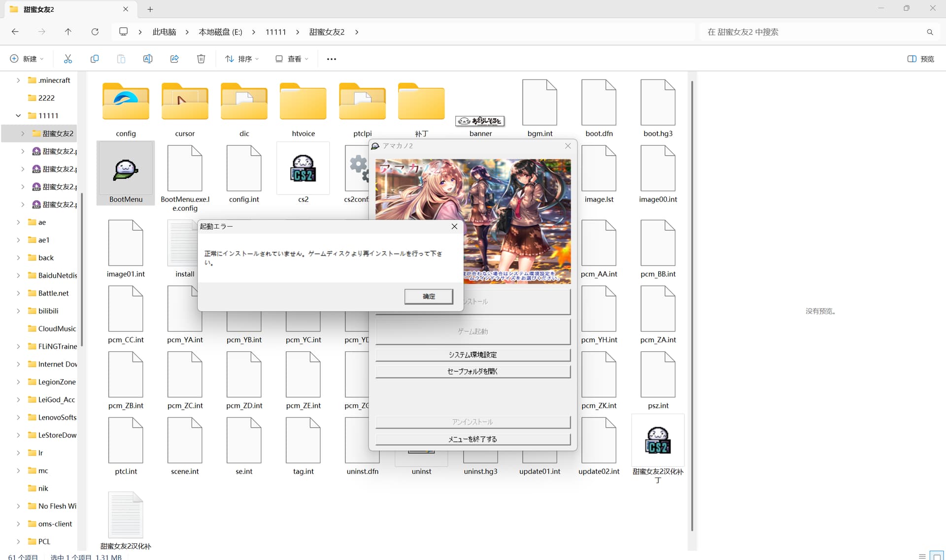Image resolution: width=946 pixels, height=560 pixels.
Task: Click the file list vertical scrollbar
Action: click(692, 305)
